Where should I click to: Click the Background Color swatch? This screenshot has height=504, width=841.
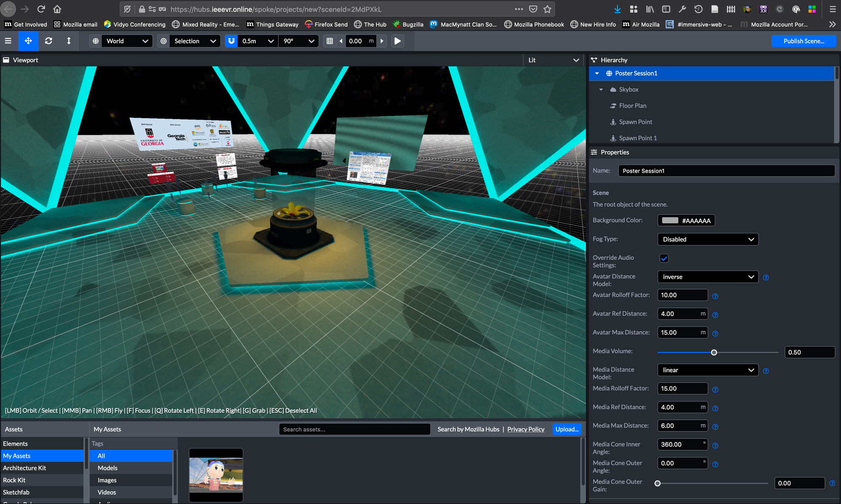[x=670, y=220]
